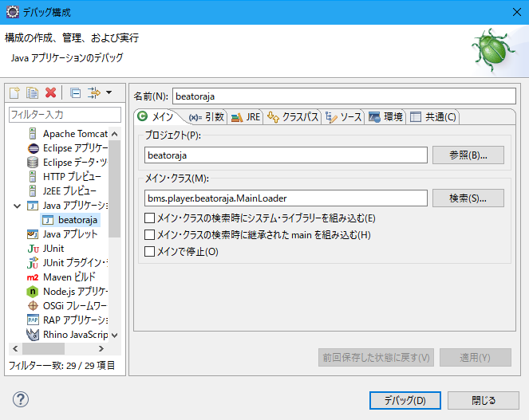Viewport: 529px width, 420px height.
Task: Click the 名前(N) name field
Action: click(x=344, y=96)
